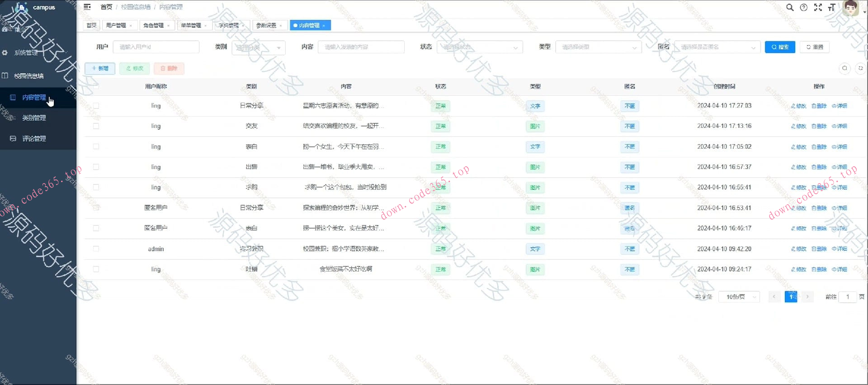
Task: Click the blue 搜索 search button
Action: [x=780, y=47]
